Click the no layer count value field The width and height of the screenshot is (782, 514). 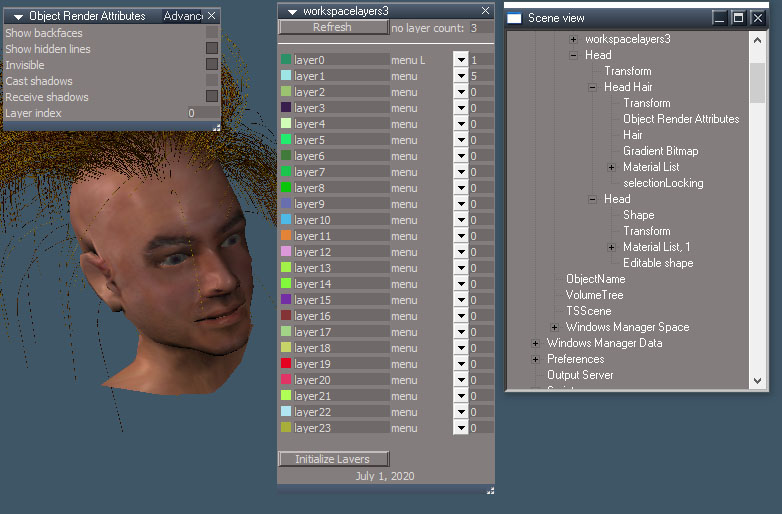(x=481, y=28)
